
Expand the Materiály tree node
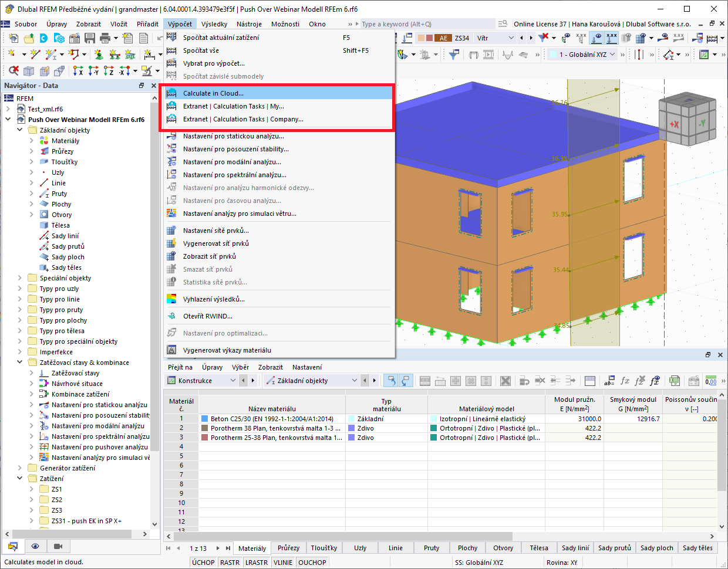tap(32, 141)
